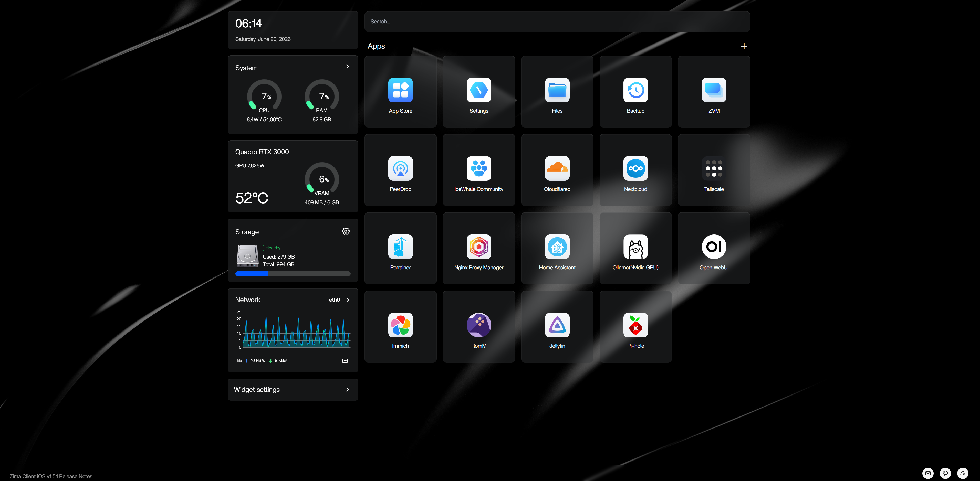Open the Pi-hole app

tap(635, 326)
